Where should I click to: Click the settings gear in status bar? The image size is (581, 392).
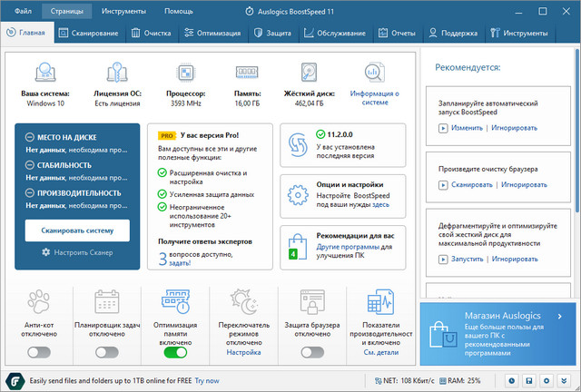point(546,380)
